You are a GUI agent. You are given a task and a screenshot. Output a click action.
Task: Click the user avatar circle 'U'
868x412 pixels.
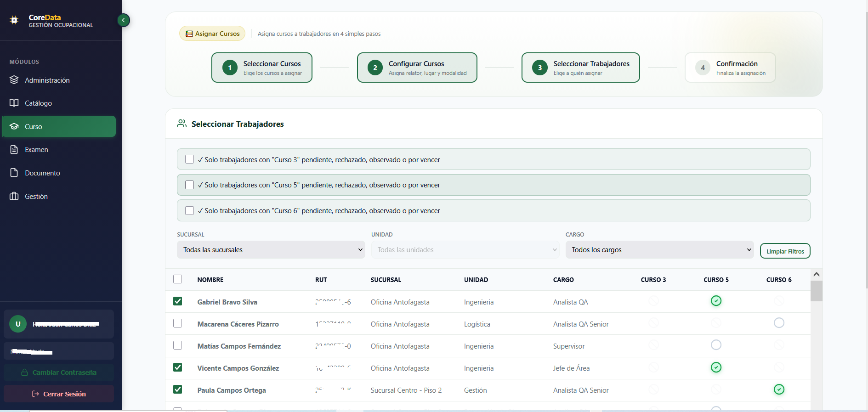18,324
